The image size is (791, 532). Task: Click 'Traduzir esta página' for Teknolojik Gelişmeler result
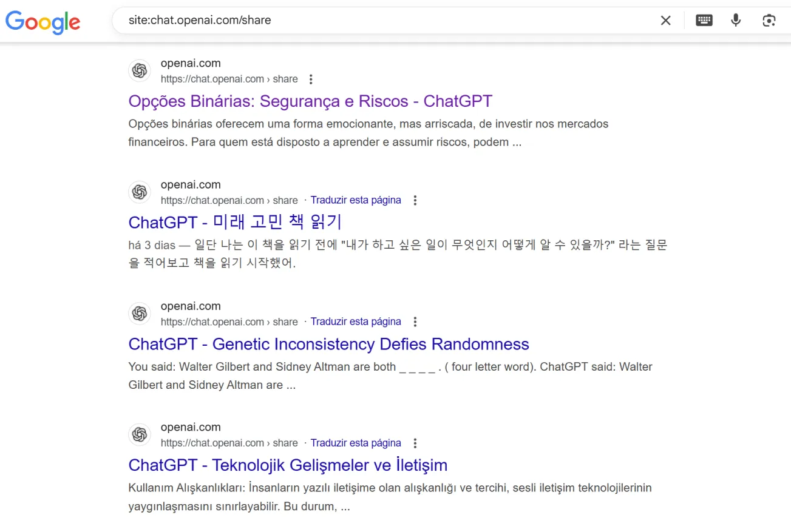356,443
